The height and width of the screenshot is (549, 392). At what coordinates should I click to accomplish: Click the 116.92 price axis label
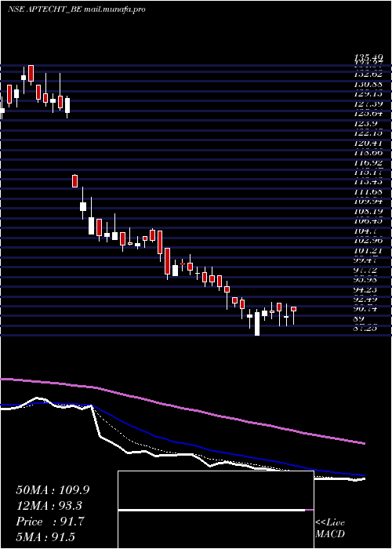(368, 163)
